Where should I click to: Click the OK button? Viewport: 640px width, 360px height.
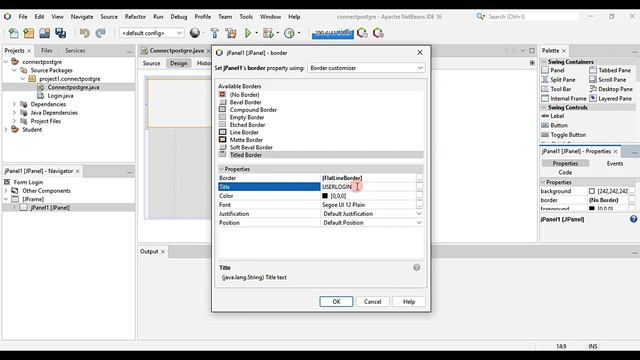pyautogui.click(x=336, y=302)
